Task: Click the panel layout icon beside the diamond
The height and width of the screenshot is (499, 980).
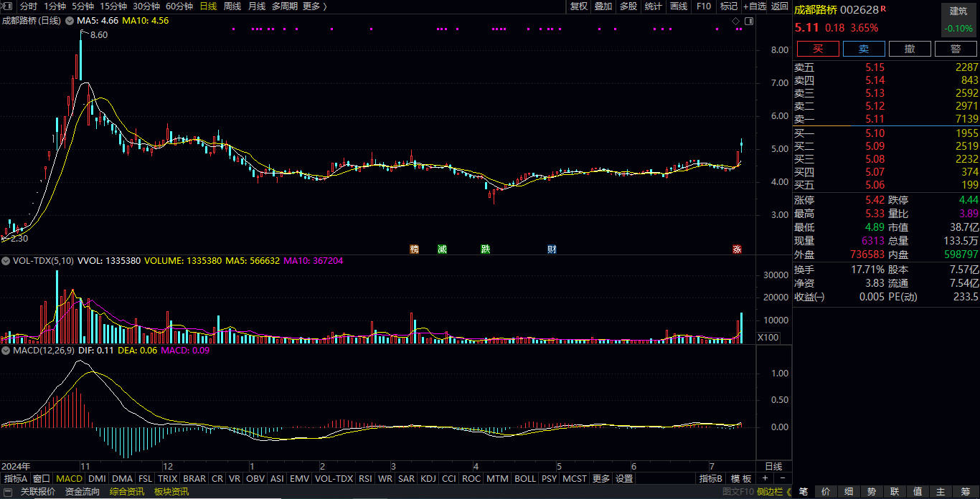Action: pyautogui.click(x=749, y=22)
